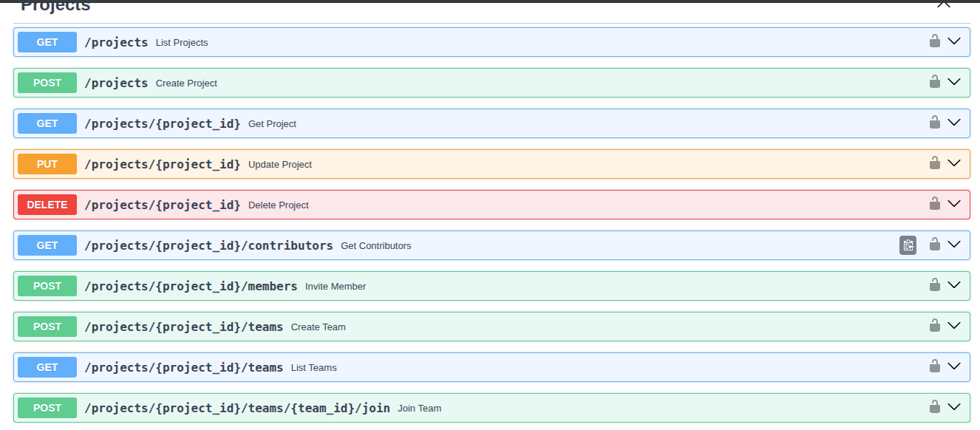Viewport: 980px width, 430px height.
Task: Click the PUT method badge
Action: [47, 164]
